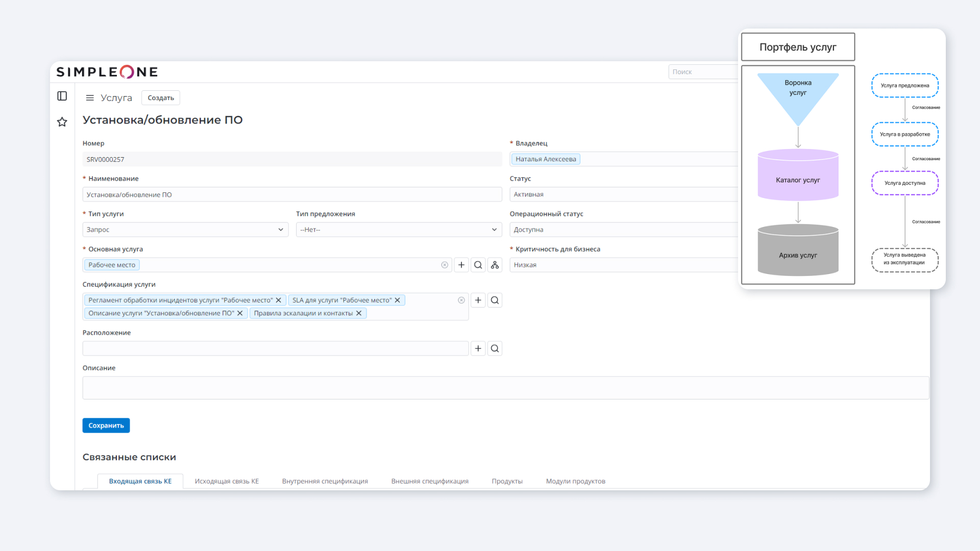
Task: Add new Основная услуга with plus icon
Action: click(461, 265)
